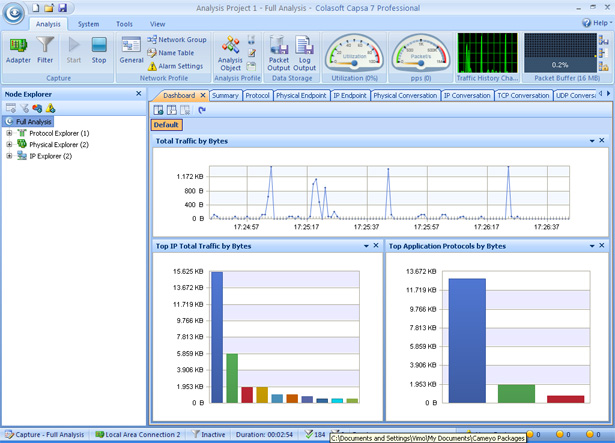
Task: Open the Name Table
Action: (x=171, y=53)
